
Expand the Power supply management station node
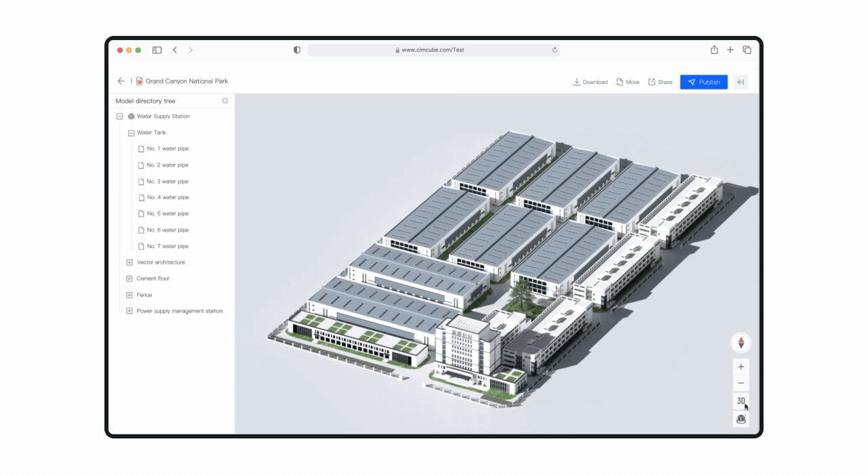pos(130,311)
